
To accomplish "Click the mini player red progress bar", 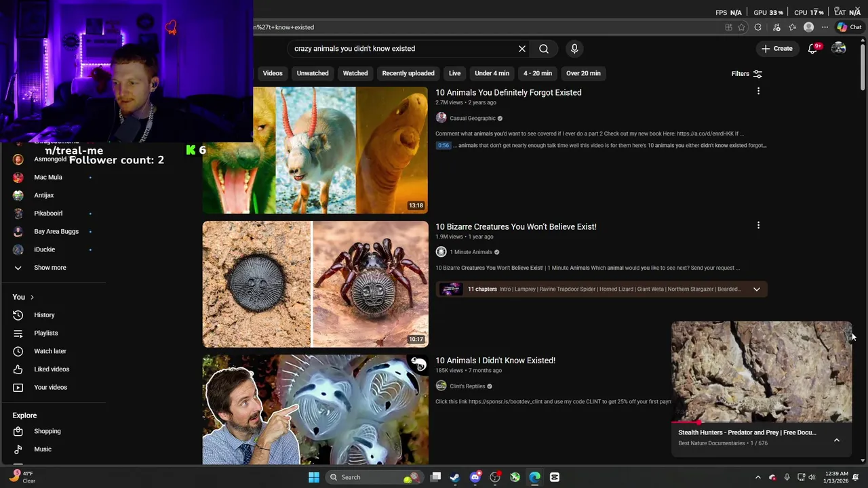I will pos(762,422).
